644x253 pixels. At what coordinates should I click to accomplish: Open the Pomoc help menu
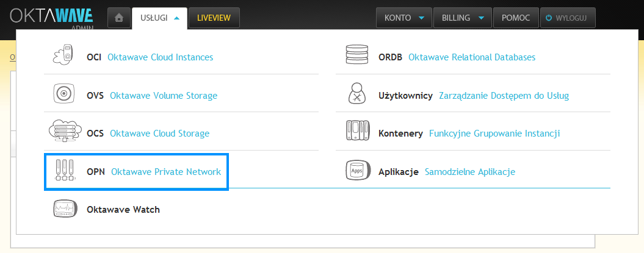tap(515, 18)
